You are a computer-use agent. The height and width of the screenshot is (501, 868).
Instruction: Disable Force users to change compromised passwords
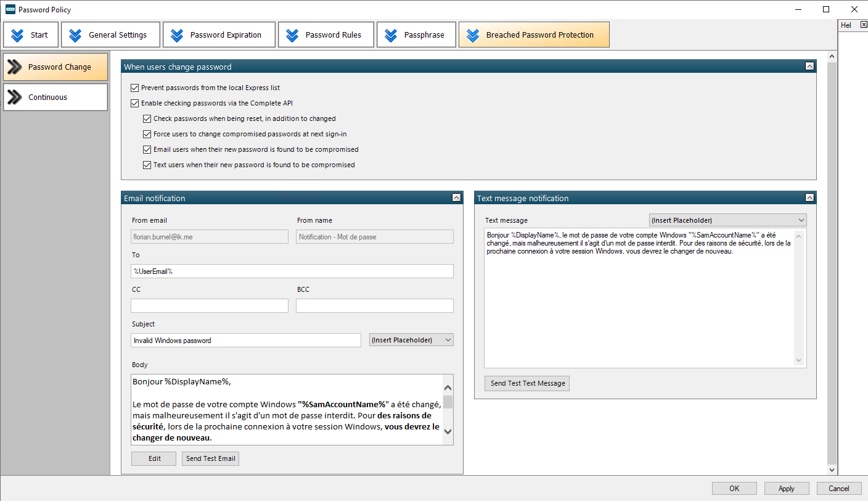click(x=147, y=134)
